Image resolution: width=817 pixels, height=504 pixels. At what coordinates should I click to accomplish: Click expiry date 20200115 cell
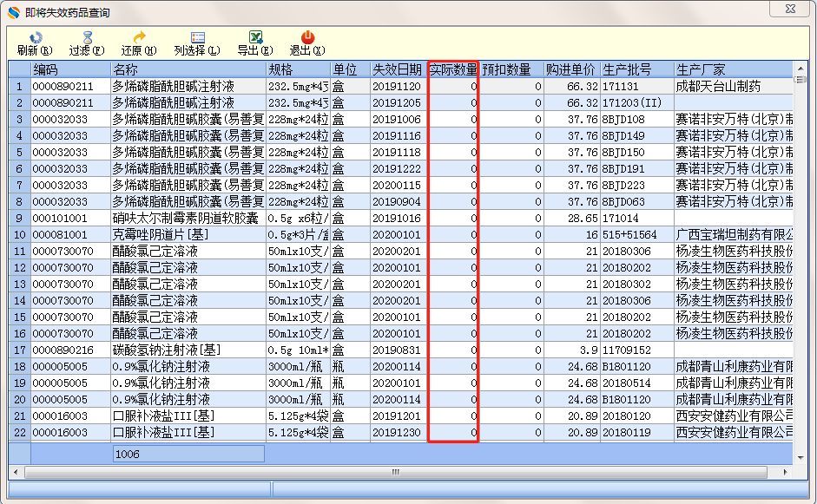coord(399,186)
